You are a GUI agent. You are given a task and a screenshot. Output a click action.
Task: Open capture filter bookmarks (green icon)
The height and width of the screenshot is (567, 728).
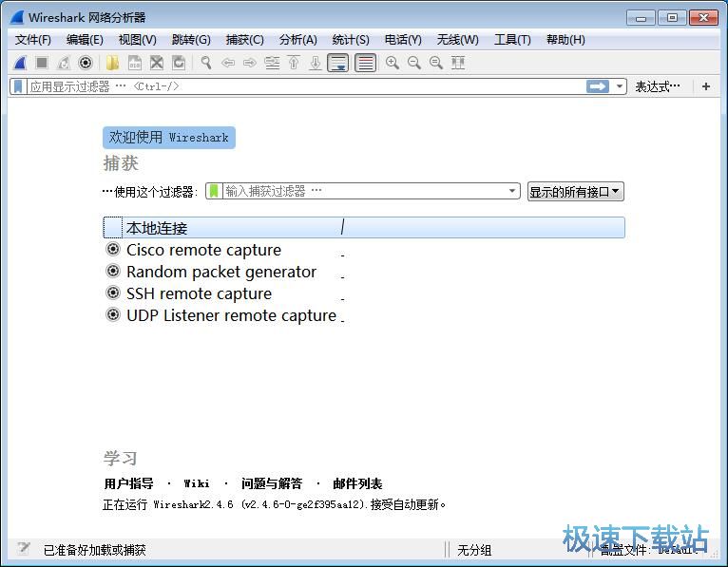(214, 191)
